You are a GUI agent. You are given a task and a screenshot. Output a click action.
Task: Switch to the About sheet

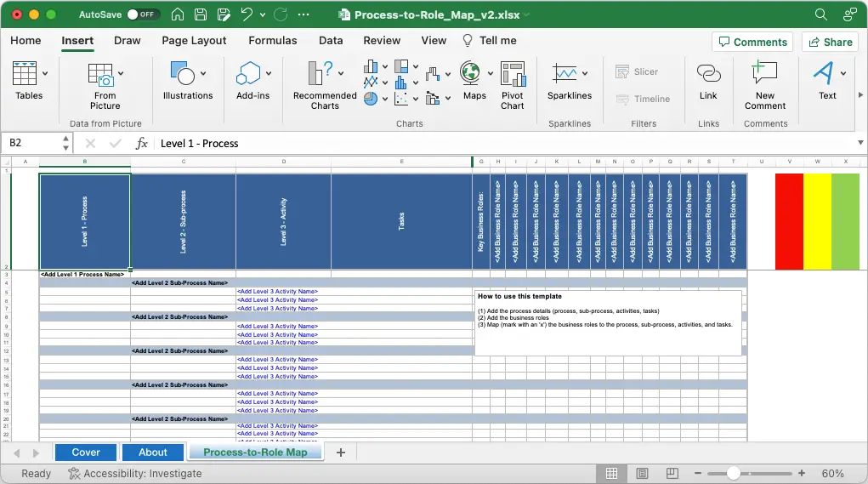(x=153, y=453)
